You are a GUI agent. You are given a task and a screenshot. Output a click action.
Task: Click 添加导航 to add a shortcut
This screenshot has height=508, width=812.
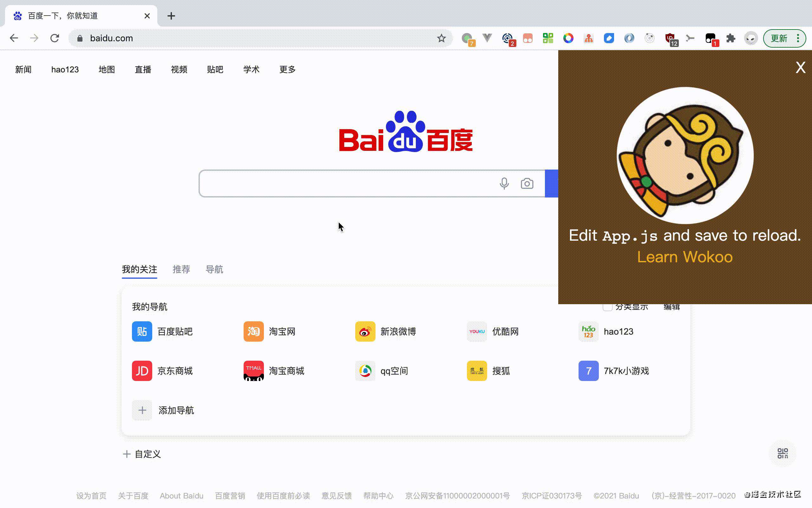[x=163, y=410]
